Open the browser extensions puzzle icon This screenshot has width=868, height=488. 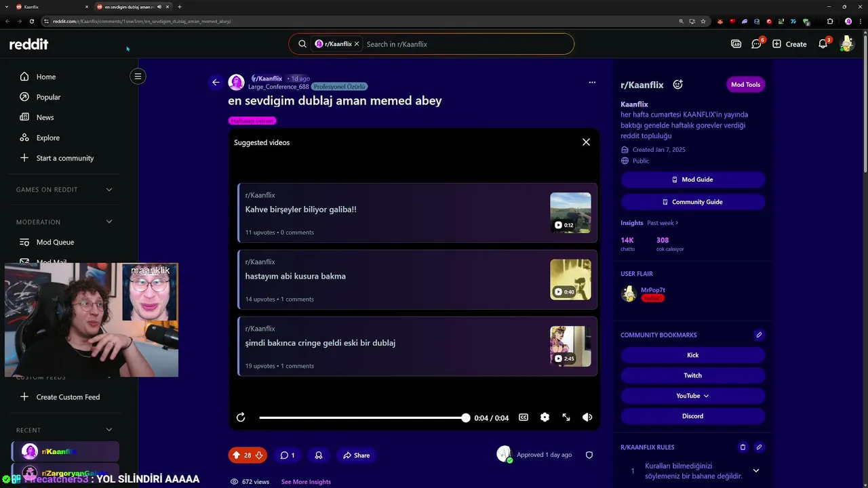point(829,21)
